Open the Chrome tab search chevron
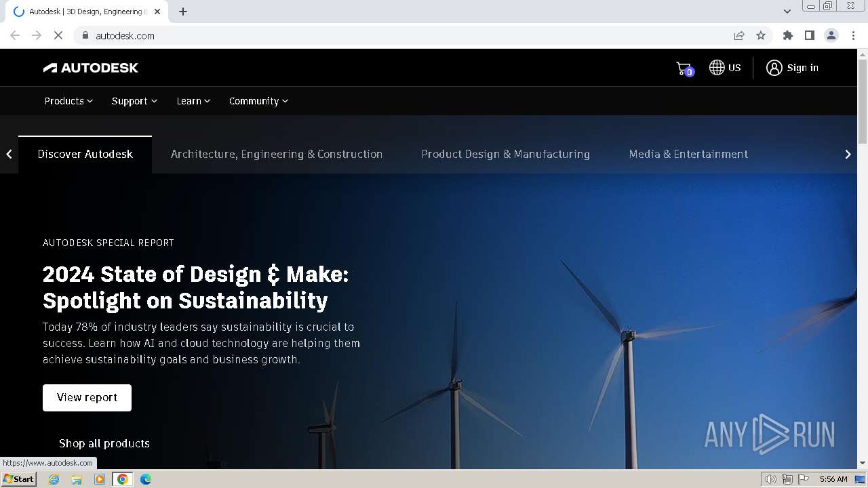 pyautogui.click(x=787, y=12)
